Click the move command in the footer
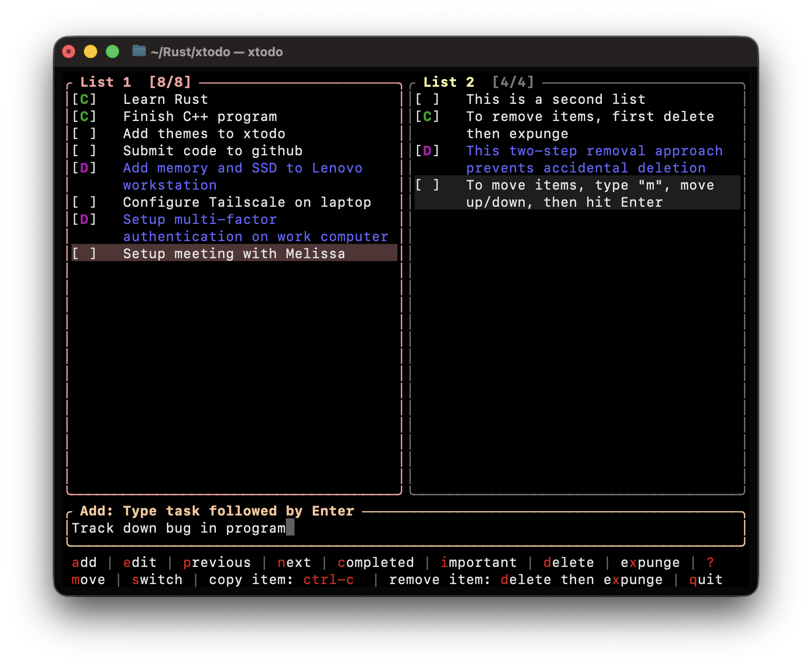Image resolution: width=812 pixels, height=667 pixels. pyautogui.click(x=89, y=579)
